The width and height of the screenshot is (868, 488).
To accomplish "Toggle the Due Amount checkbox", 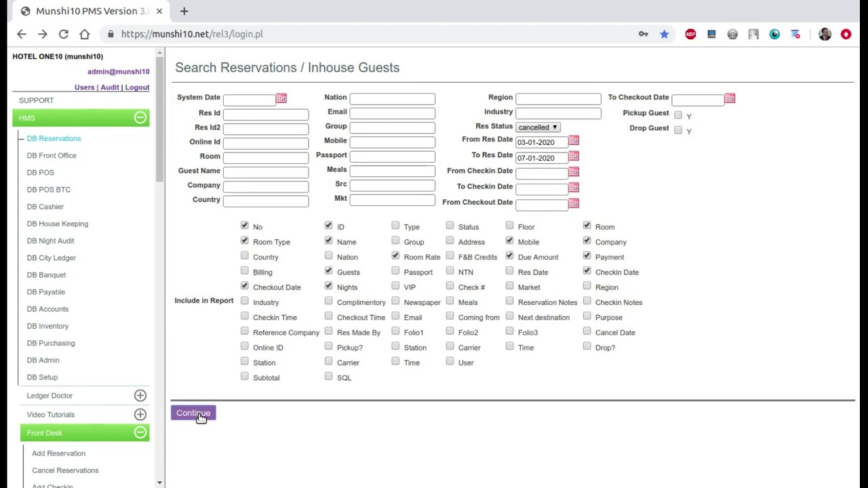I will tap(509, 256).
